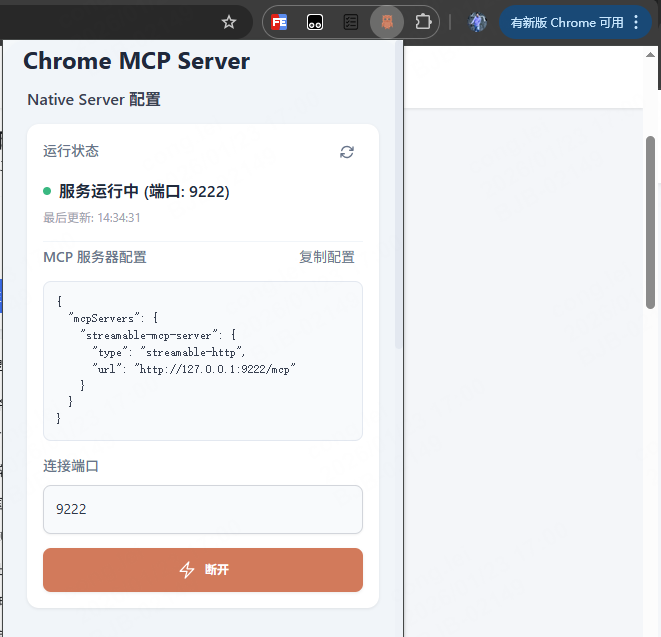Toggle the Chrome MCP Server extension icon

(387, 22)
